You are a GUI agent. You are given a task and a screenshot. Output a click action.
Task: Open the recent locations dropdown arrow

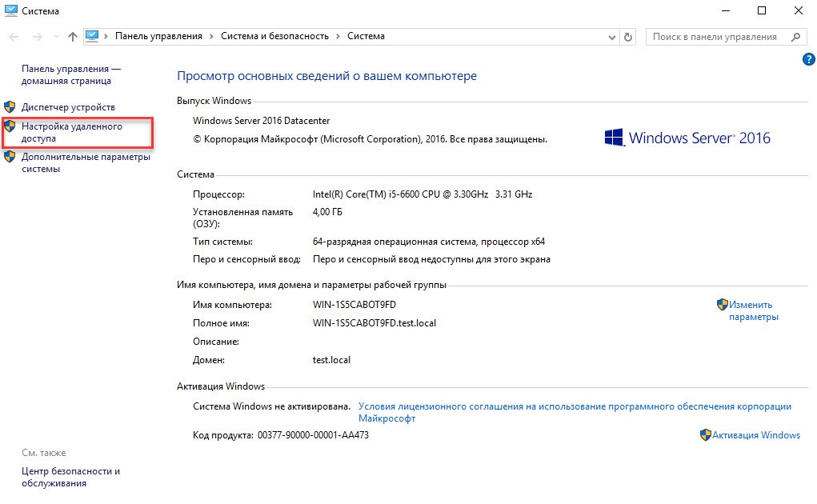pyautogui.click(x=56, y=37)
